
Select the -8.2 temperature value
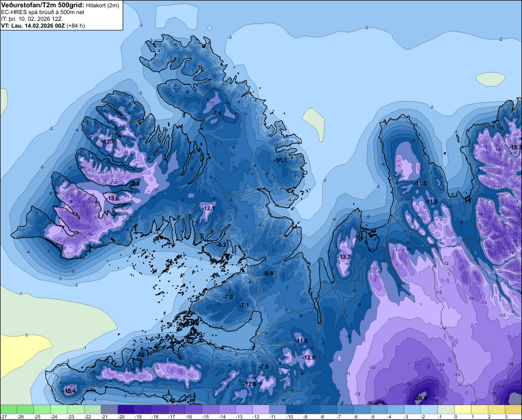[x=221, y=245]
